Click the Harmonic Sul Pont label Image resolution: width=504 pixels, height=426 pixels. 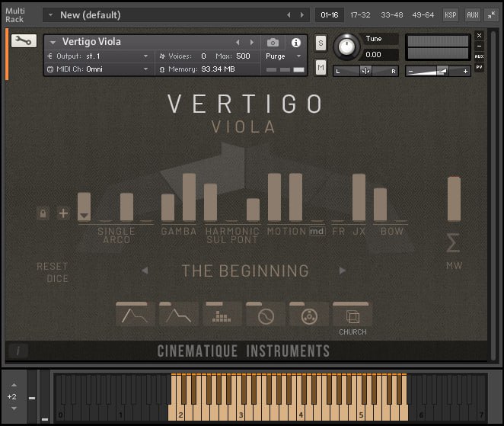(x=232, y=235)
